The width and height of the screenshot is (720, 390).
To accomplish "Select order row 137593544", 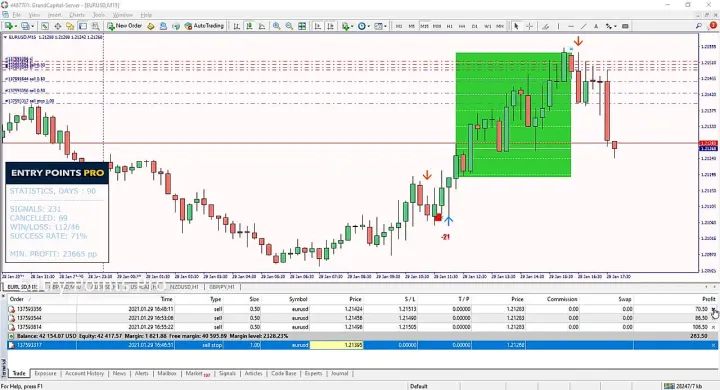I will [362, 318].
